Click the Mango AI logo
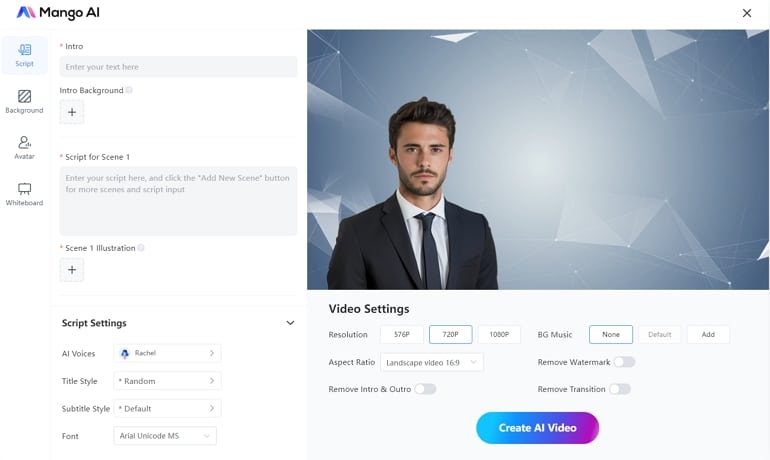770x460 pixels. (x=58, y=13)
